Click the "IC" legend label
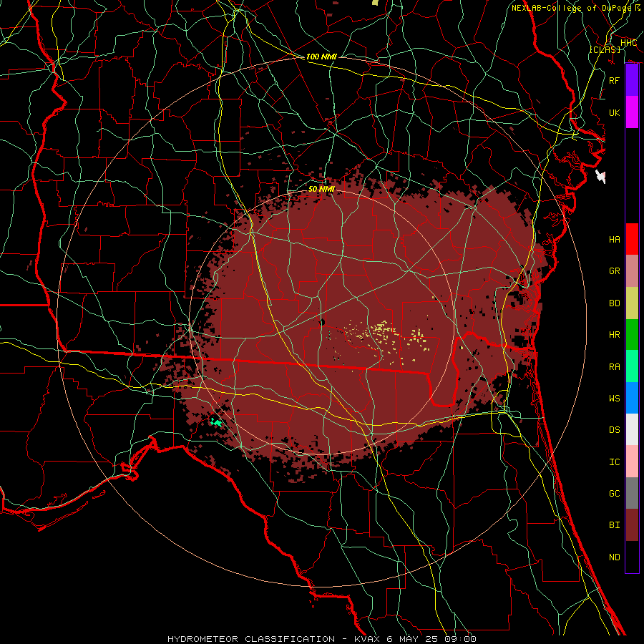 pos(614,462)
